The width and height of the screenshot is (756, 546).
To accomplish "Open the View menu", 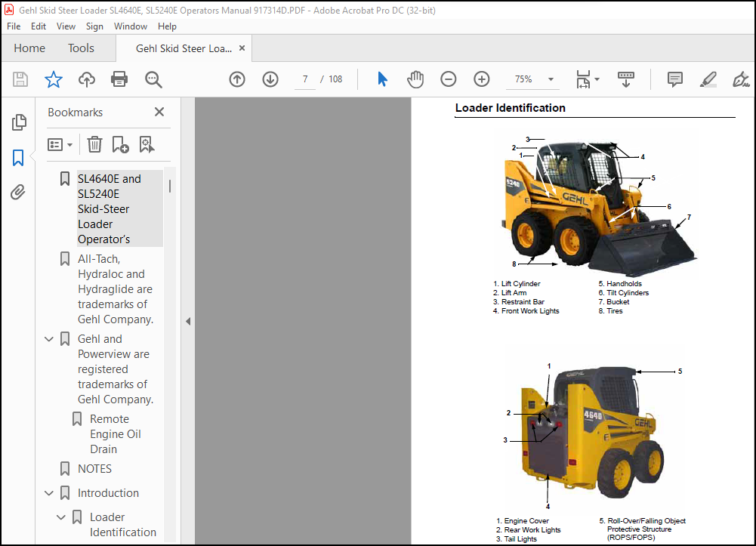I will point(66,26).
